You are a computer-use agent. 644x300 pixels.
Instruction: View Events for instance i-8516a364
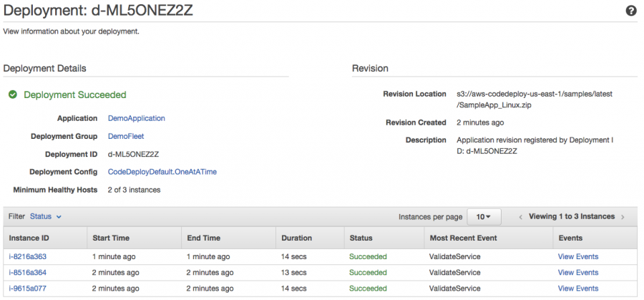click(x=578, y=273)
